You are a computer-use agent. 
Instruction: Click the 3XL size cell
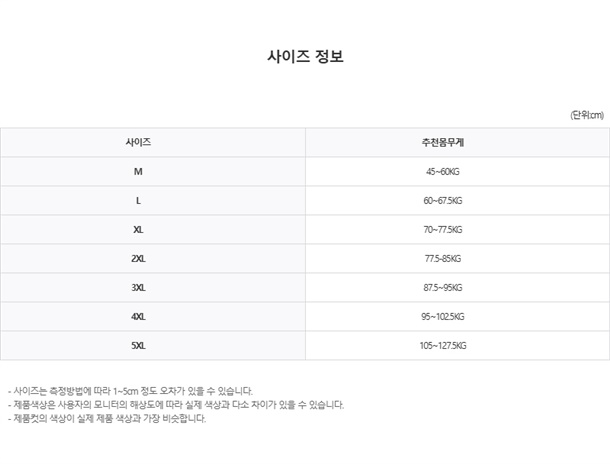pos(139,287)
